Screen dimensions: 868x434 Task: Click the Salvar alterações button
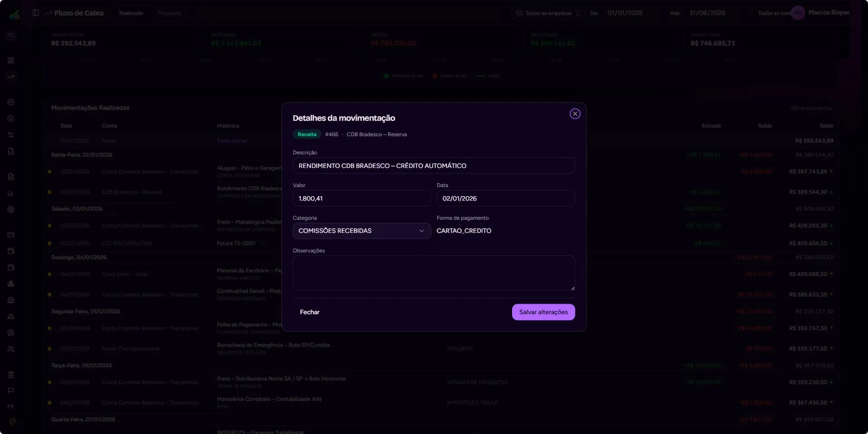[543, 312]
